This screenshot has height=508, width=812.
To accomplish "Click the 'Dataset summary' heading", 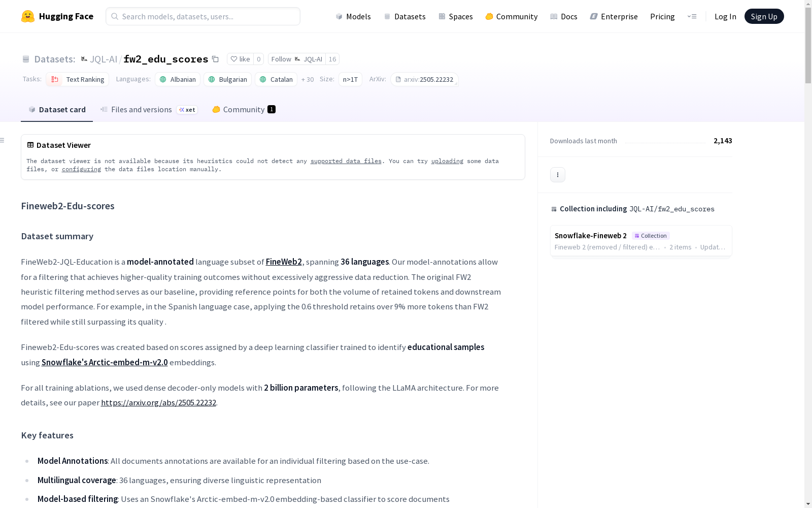I will (x=57, y=236).
